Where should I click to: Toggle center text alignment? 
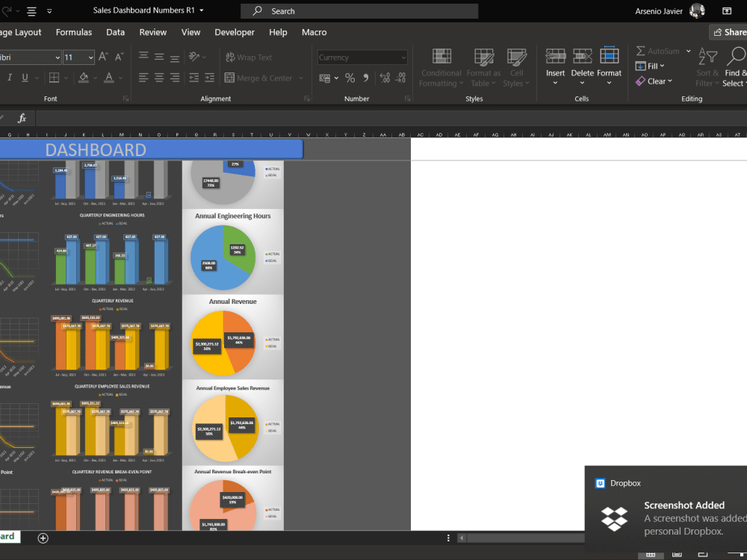point(158,77)
